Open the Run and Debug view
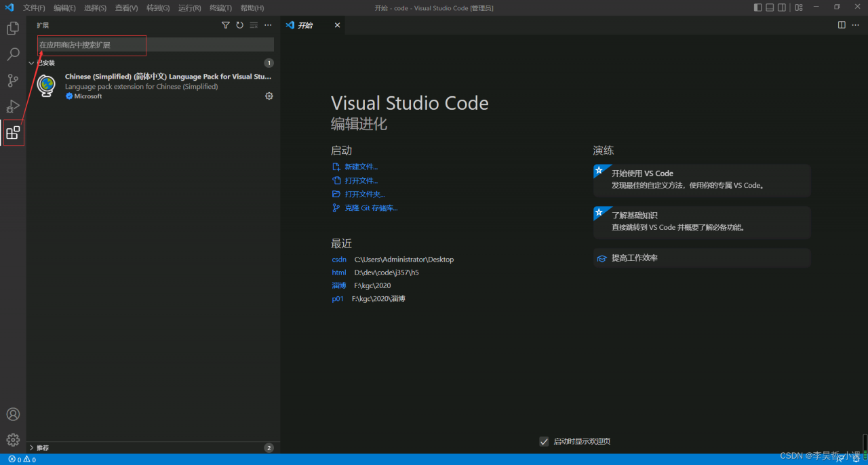 [x=13, y=106]
